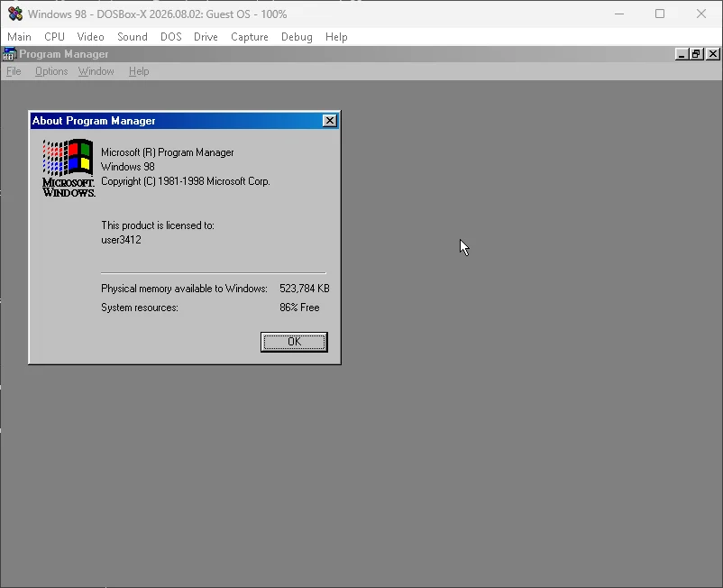Click 'This product is licensed to:' label
The height and width of the screenshot is (588, 723).
158,225
